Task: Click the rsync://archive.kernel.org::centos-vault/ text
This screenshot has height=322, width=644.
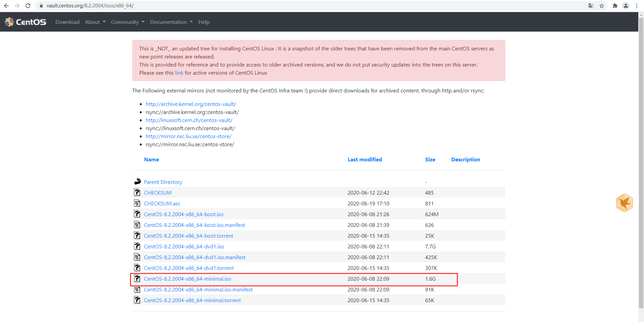Action: [192, 112]
